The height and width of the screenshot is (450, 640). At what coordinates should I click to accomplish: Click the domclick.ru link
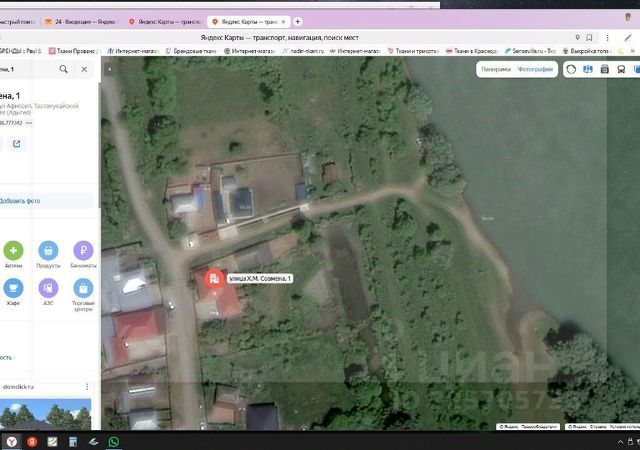(x=18, y=386)
